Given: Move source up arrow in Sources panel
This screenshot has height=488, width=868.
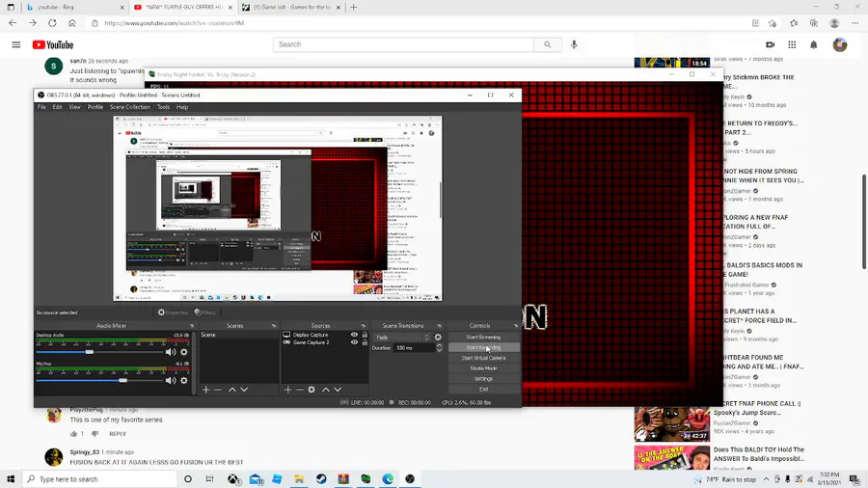Looking at the screenshot, I should [326, 390].
